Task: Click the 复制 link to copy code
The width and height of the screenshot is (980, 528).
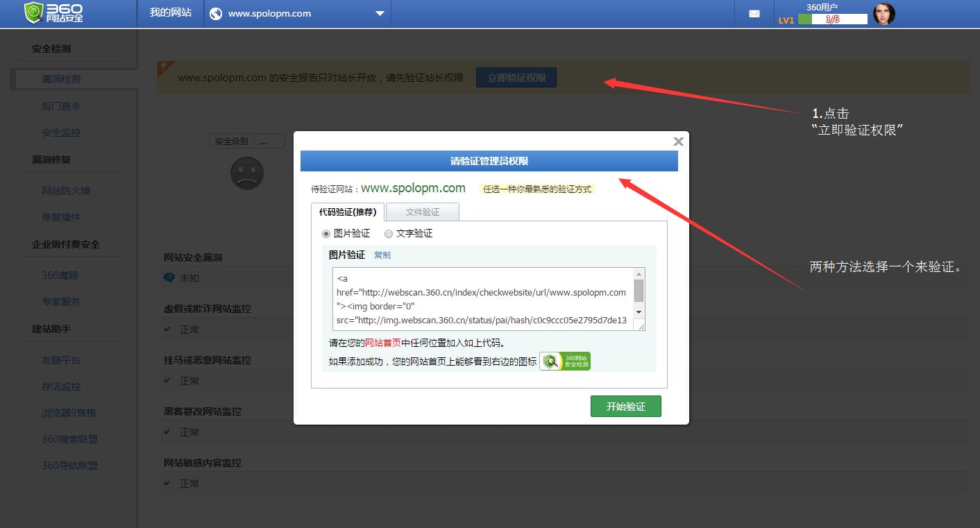Action: point(382,255)
